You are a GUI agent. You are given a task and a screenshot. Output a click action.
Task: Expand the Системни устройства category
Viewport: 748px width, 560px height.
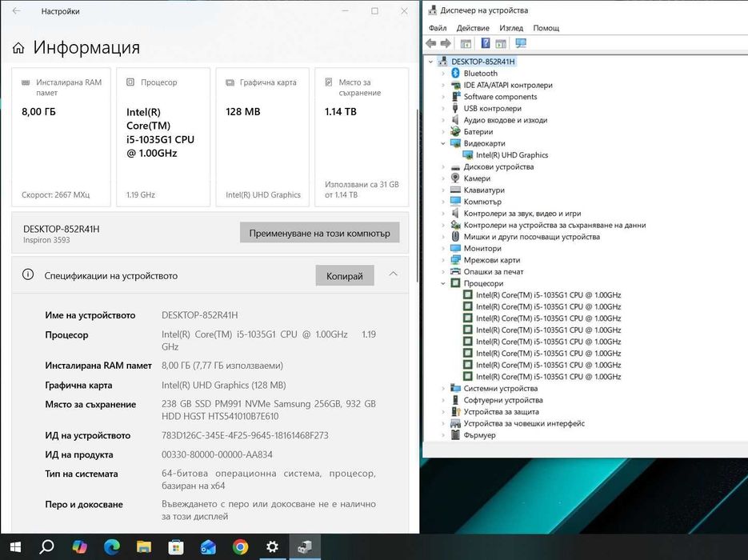tap(442, 388)
